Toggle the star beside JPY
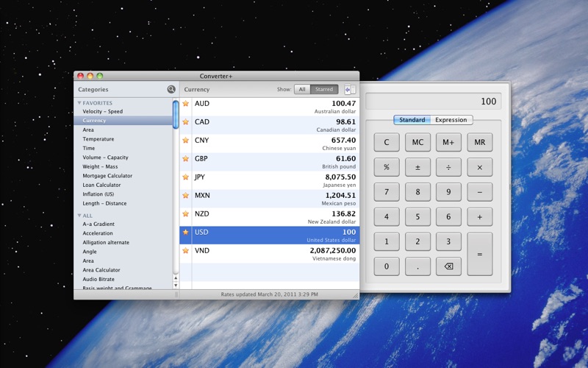The width and height of the screenshot is (588, 368). pos(186,177)
